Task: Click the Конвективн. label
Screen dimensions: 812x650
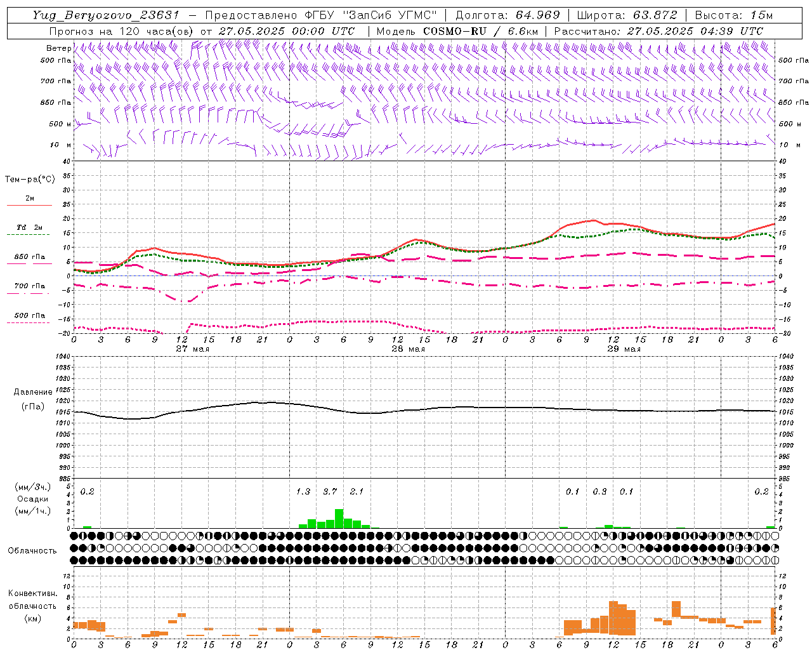Action: pyautogui.click(x=32, y=594)
